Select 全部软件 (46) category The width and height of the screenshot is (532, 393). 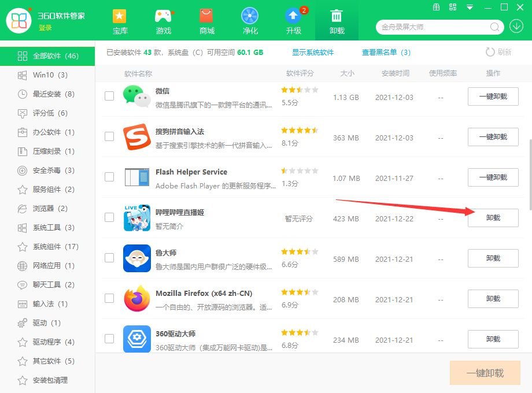click(47, 56)
